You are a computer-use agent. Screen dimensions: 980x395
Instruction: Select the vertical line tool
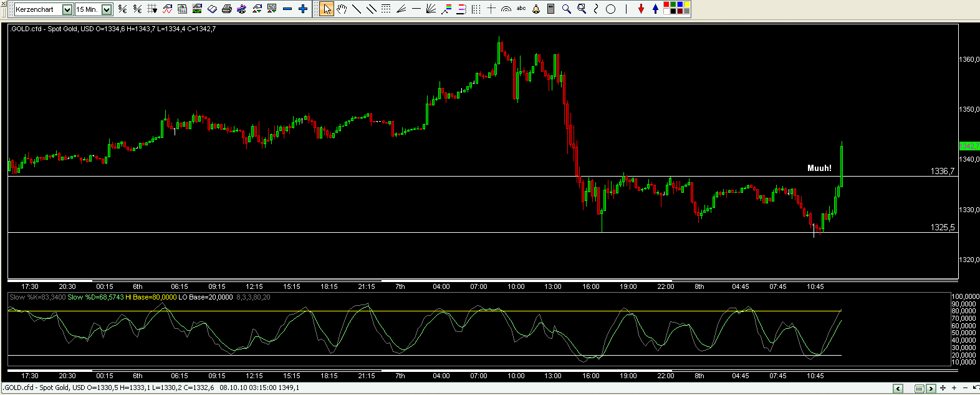[626, 9]
